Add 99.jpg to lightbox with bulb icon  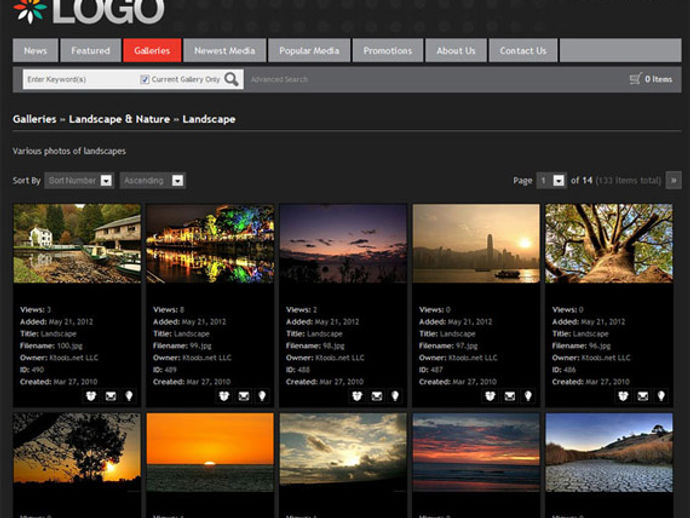tap(262, 396)
